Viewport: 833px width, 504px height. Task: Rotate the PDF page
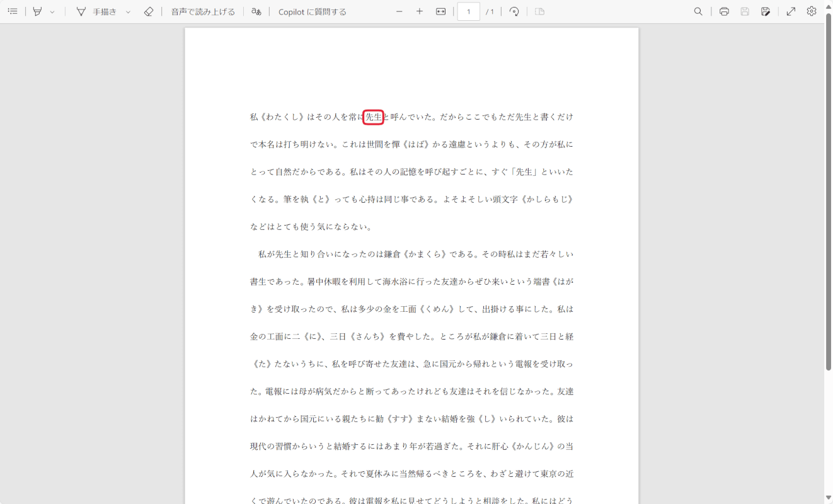tap(514, 11)
